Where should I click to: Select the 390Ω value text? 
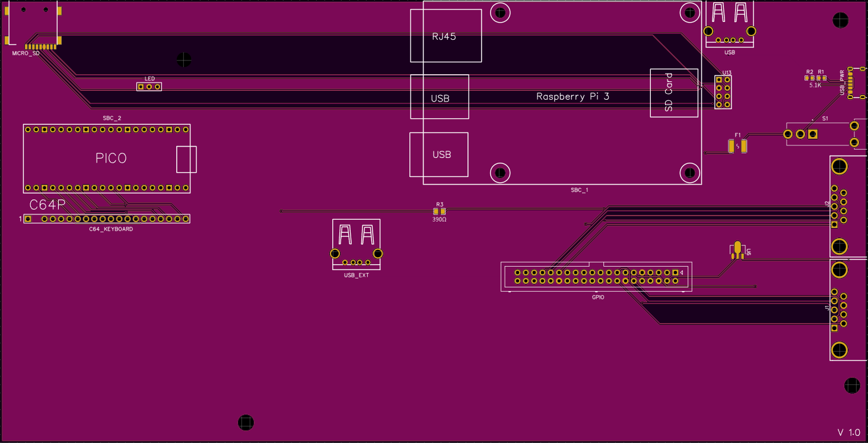[x=439, y=219]
